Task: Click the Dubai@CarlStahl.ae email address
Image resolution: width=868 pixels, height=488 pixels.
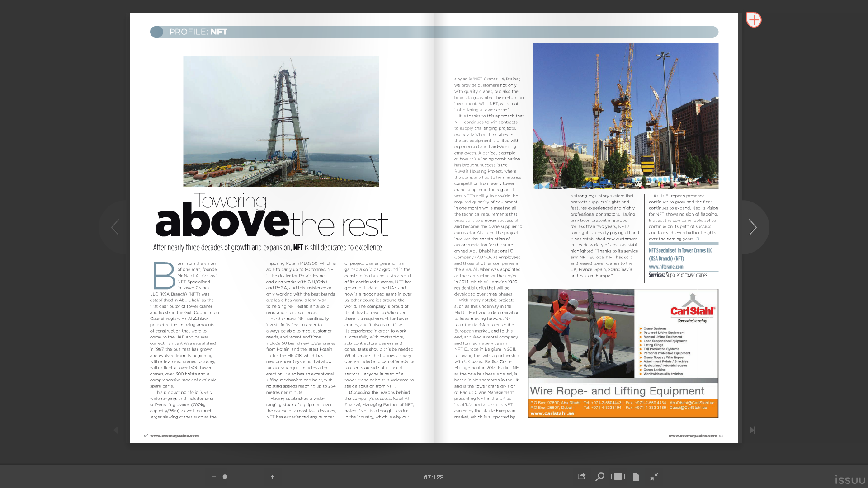Action: [688, 408]
